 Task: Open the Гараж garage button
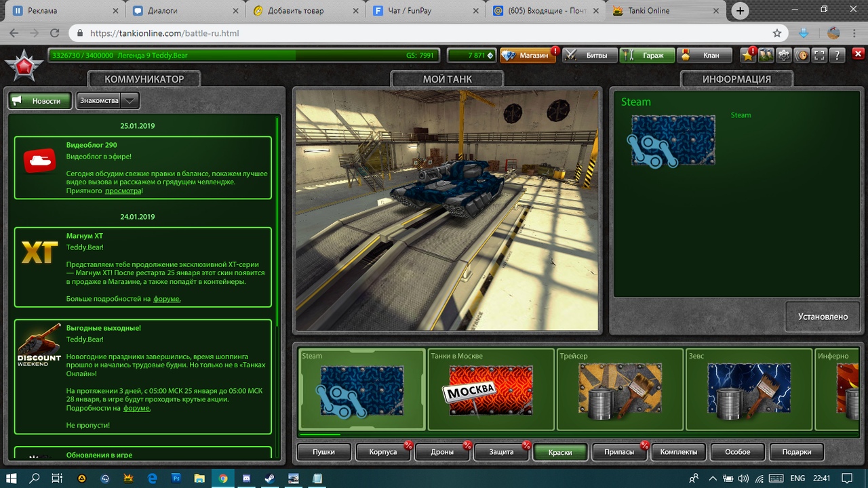click(648, 56)
